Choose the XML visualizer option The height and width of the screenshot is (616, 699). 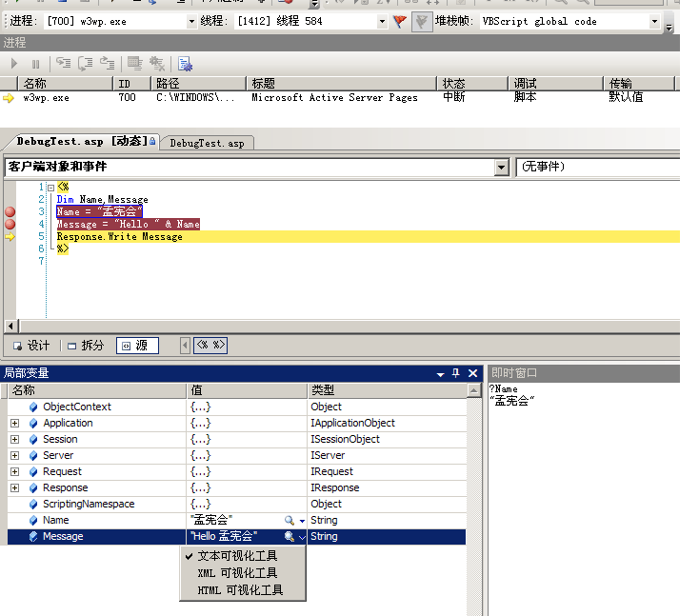tap(237, 573)
